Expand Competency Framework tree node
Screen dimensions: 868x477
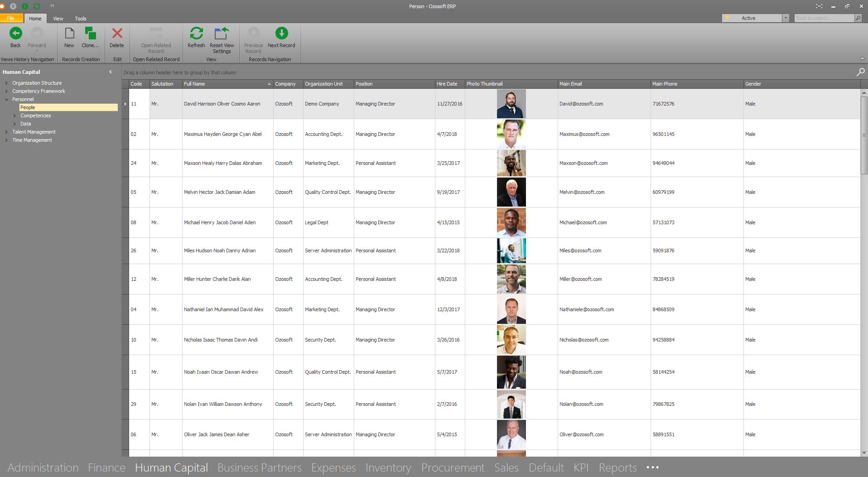(x=6, y=91)
